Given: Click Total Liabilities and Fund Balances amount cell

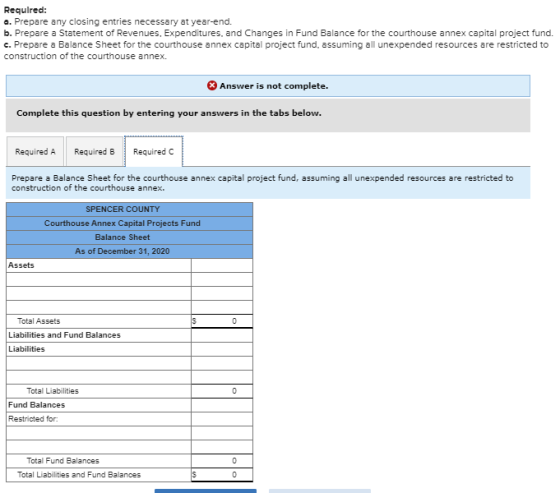Looking at the screenshot, I should (x=222, y=475).
